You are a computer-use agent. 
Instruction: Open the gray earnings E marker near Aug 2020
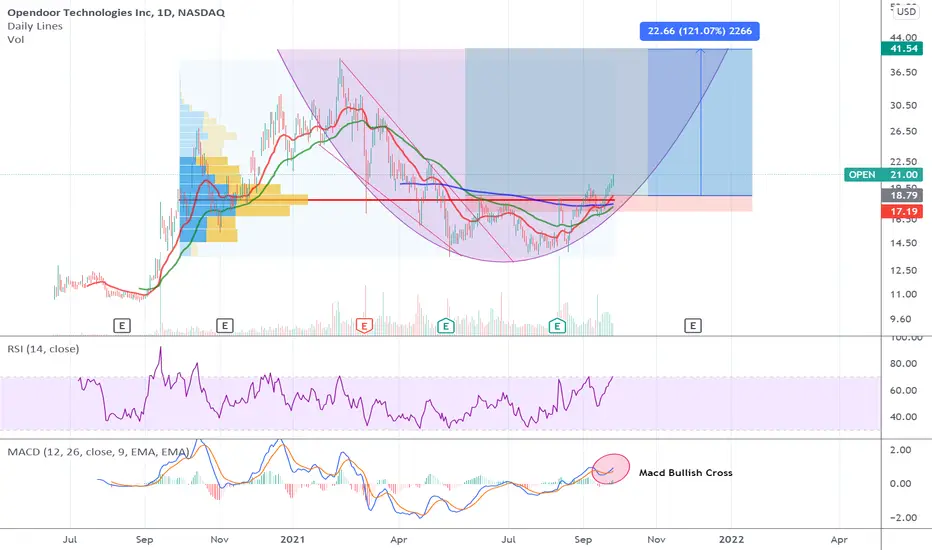tap(122, 325)
